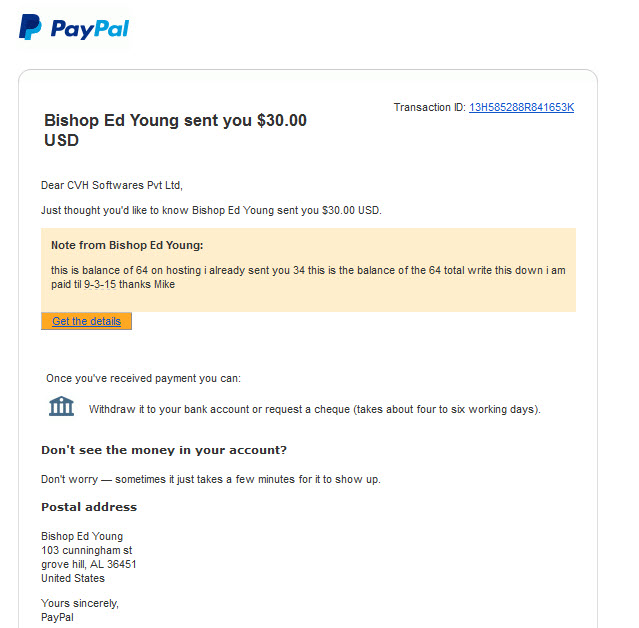The width and height of the screenshot is (639, 628).
Task: Click the PayPal wordmark text logo
Action: point(90,29)
